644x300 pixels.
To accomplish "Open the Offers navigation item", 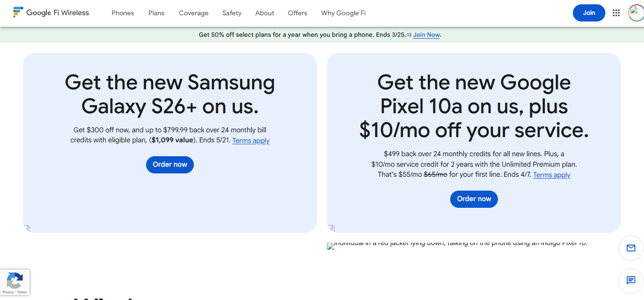I will click(297, 13).
